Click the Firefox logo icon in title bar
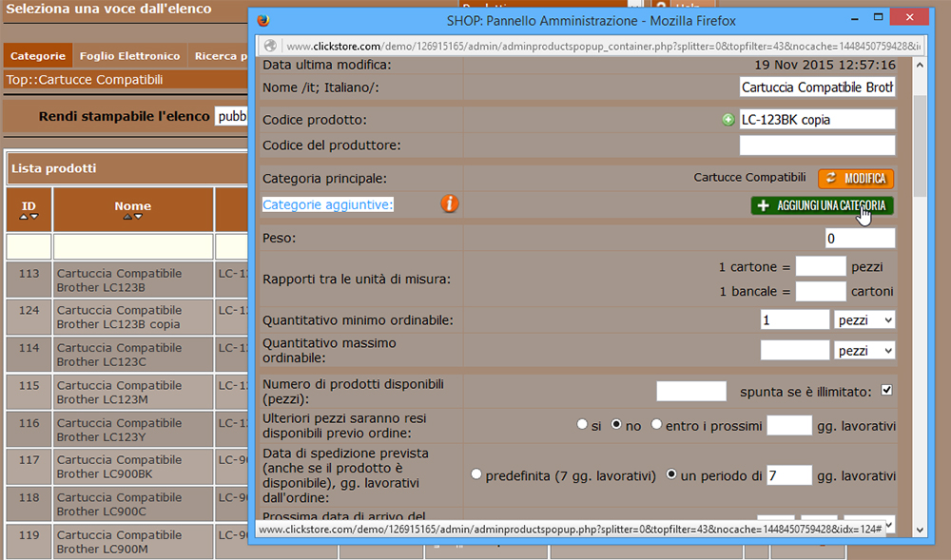 tap(263, 20)
